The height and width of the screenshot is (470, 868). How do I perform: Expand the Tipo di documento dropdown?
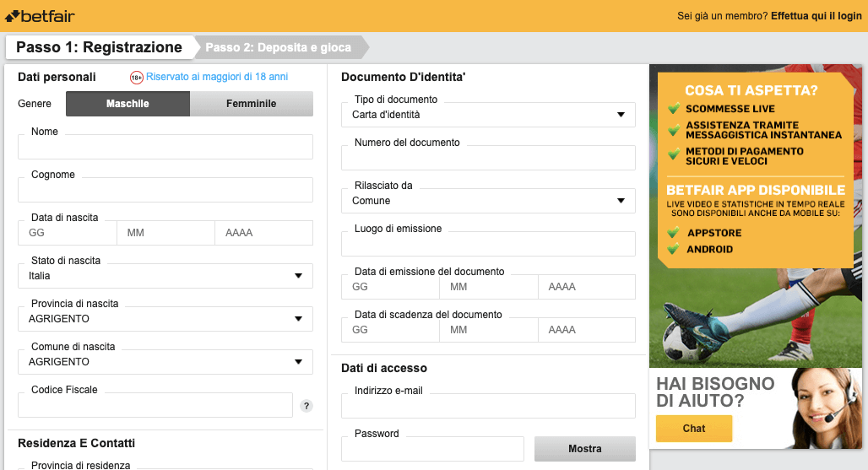[x=488, y=115]
